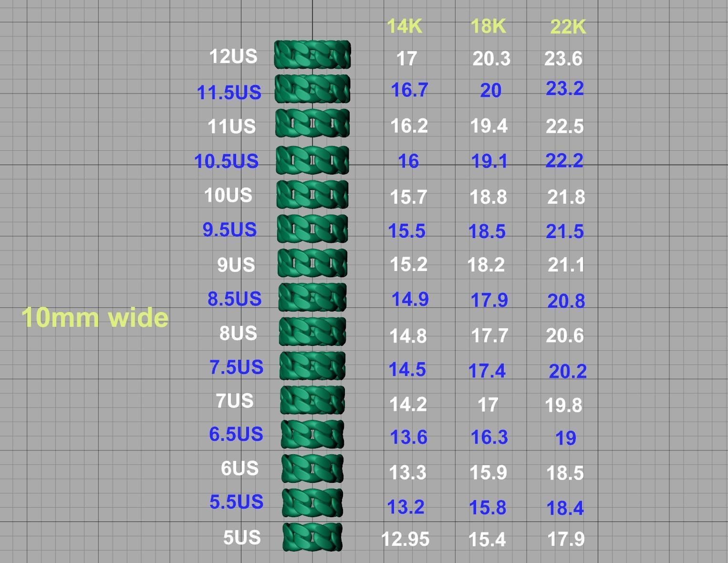The height and width of the screenshot is (563, 728).
Task: Click the 18K column header
Action: [x=488, y=26]
